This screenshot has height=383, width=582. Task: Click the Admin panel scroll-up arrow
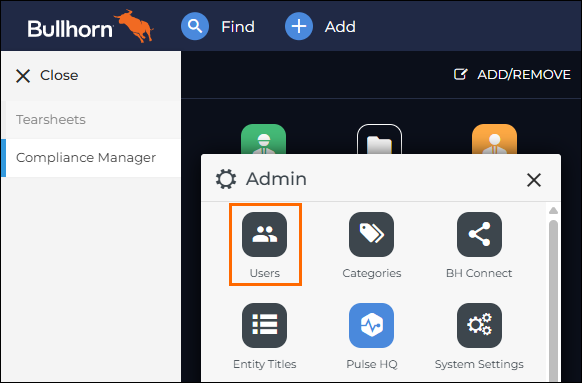coord(553,210)
